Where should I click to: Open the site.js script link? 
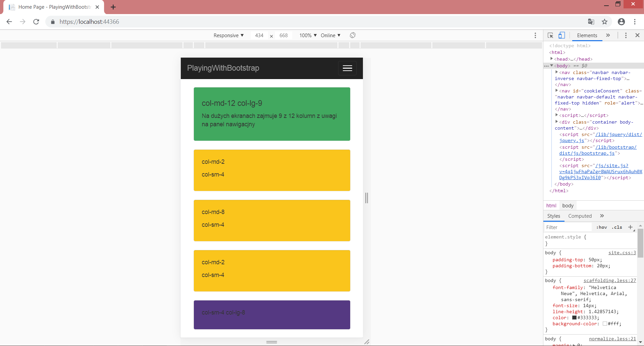tap(601, 172)
